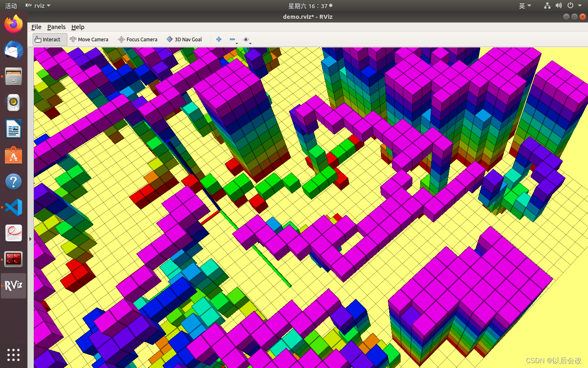Activate the Move Camera tool
Image resolution: width=588 pixels, height=368 pixels.
click(89, 39)
